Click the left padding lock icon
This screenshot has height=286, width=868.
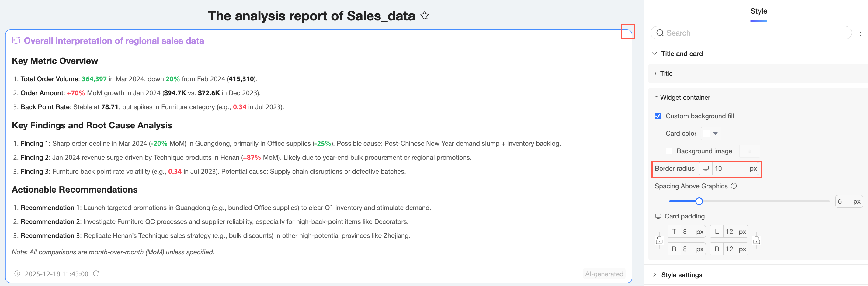pyautogui.click(x=659, y=240)
